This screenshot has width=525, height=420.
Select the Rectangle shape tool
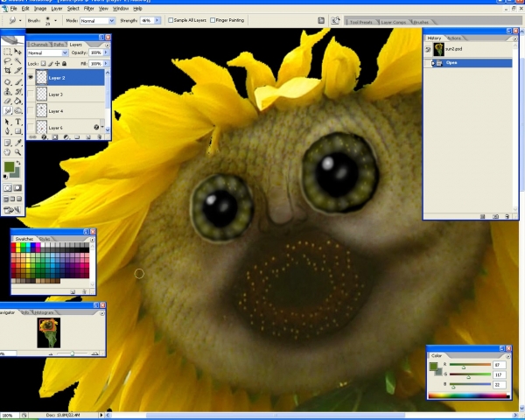(x=17, y=131)
